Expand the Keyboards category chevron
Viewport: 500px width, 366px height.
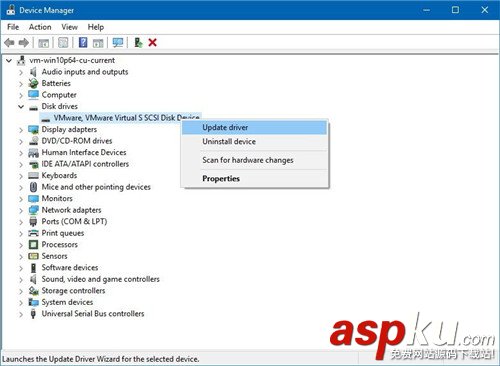click(x=21, y=176)
